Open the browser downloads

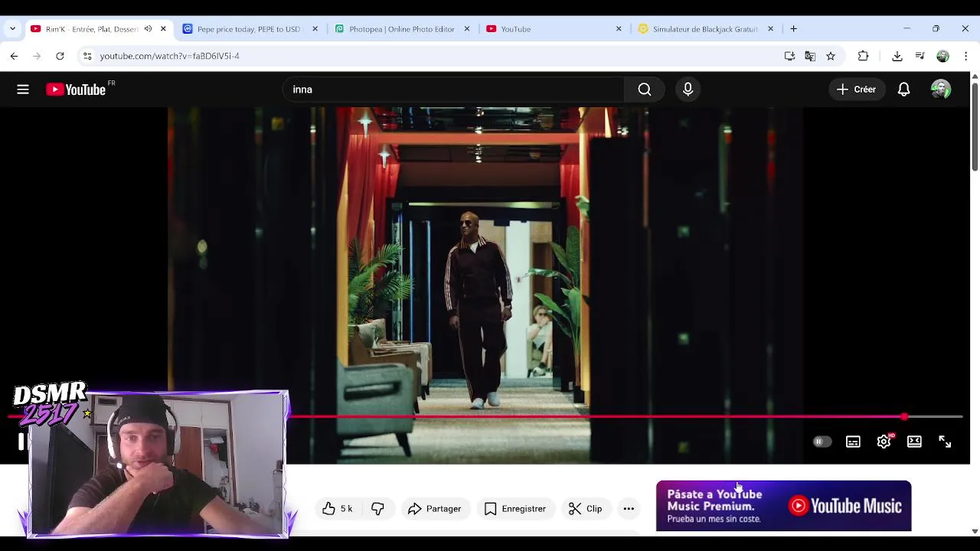click(897, 56)
